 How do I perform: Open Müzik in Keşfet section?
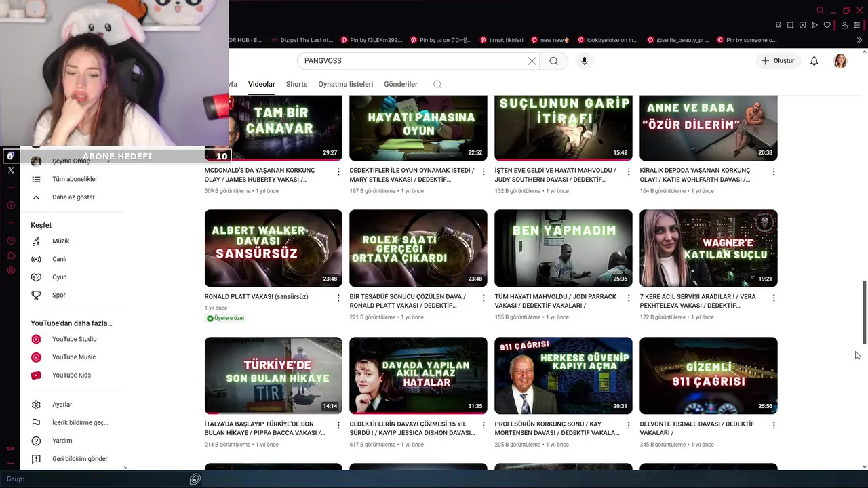click(x=60, y=241)
